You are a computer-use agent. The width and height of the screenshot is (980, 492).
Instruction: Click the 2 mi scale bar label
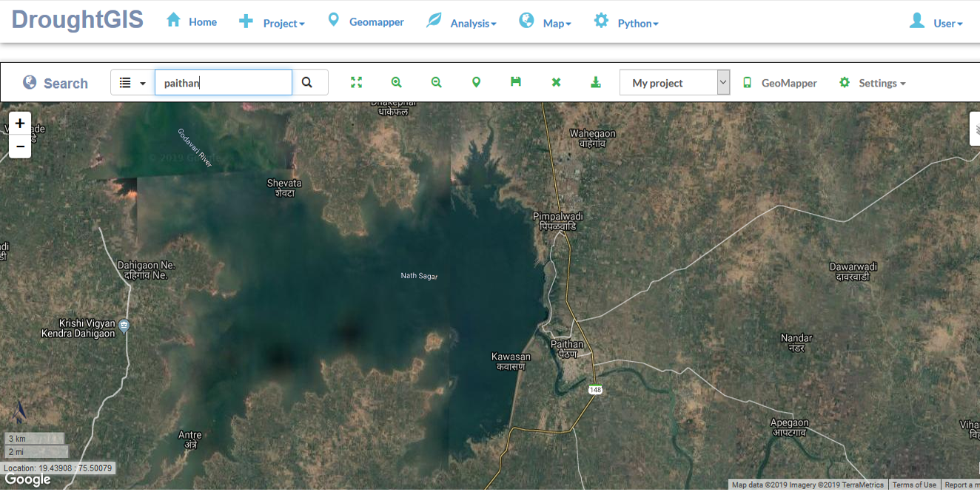(36, 451)
